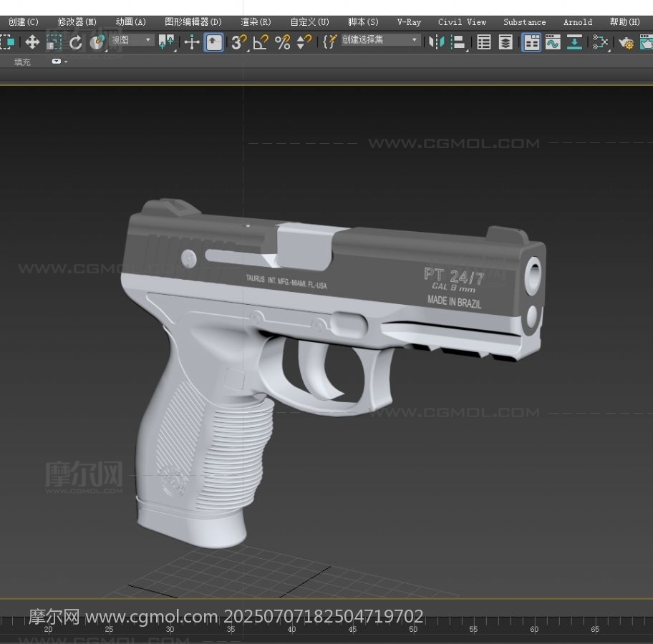Jump to frame 65 on the timeline
This screenshot has width=653, height=644.
tap(595, 629)
